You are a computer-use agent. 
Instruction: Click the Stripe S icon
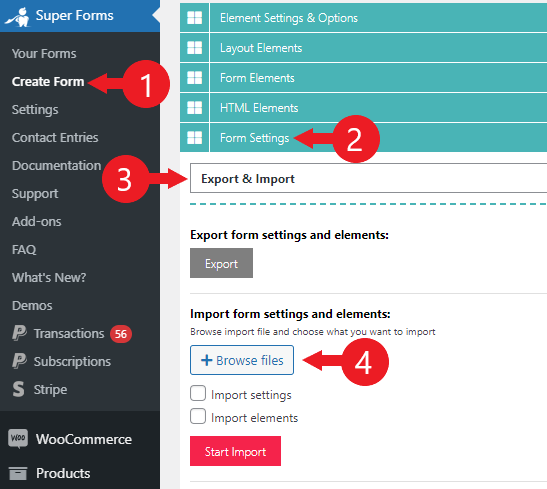18,389
